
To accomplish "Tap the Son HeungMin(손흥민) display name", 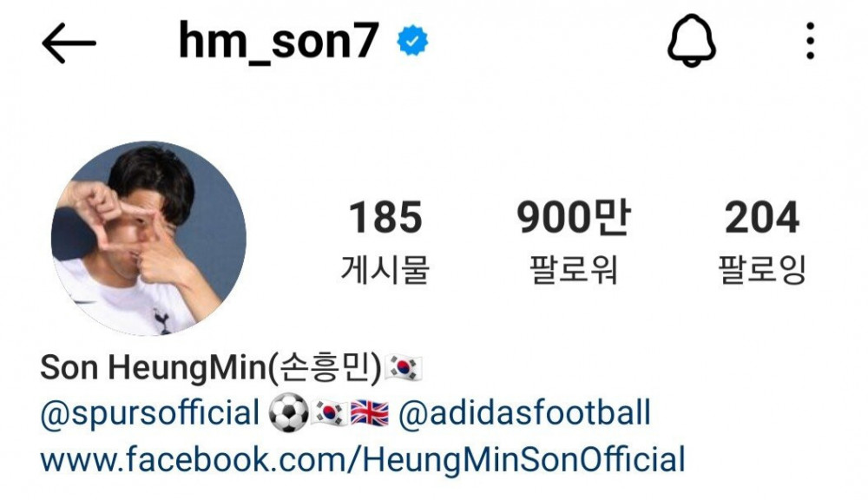I will pyautogui.click(x=211, y=368).
